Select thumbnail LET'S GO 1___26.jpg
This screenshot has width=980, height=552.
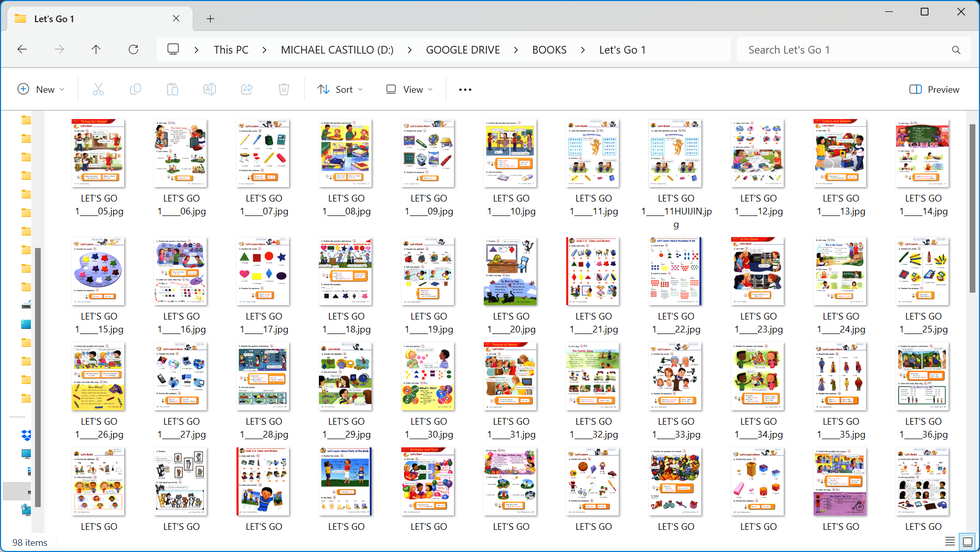(98, 376)
